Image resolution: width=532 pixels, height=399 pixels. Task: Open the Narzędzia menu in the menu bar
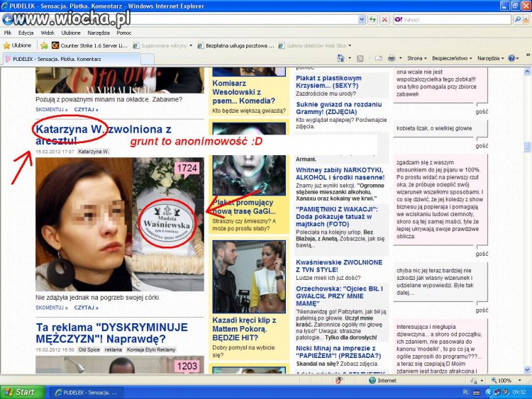pyautogui.click(x=99, y=33)
